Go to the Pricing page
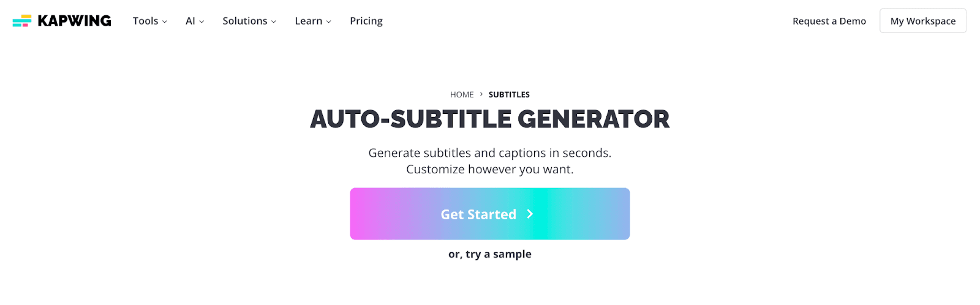 click(x=366, y=21)
